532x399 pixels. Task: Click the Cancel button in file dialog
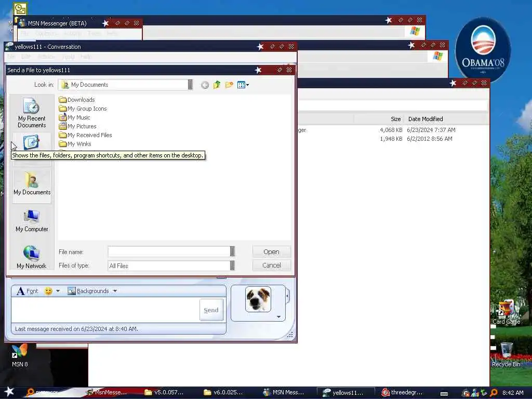271,265
